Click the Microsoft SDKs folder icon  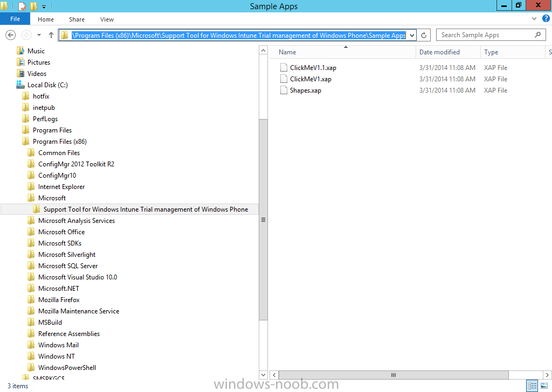[31, 243]
